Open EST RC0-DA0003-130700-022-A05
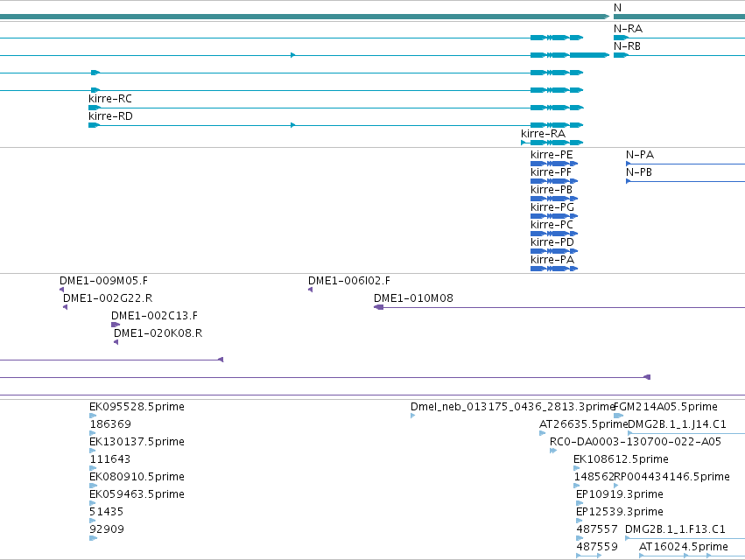The width and height of the screenshot is (745, 560). click(636, 442)
